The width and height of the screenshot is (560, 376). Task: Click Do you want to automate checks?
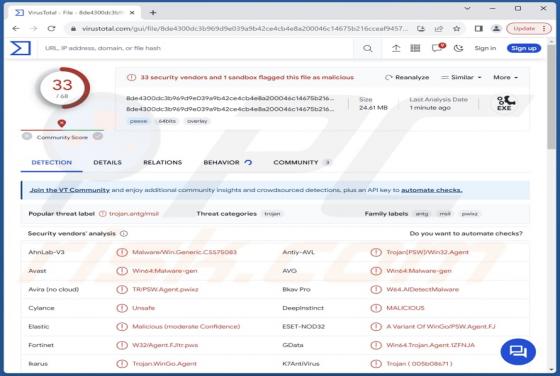coord(466,234)
